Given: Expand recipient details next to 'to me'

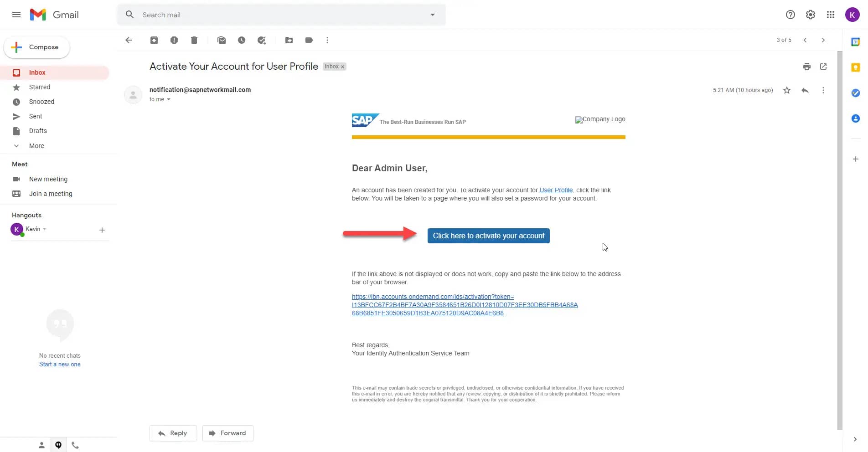Looking at the screenshot, I should point(169,99).
